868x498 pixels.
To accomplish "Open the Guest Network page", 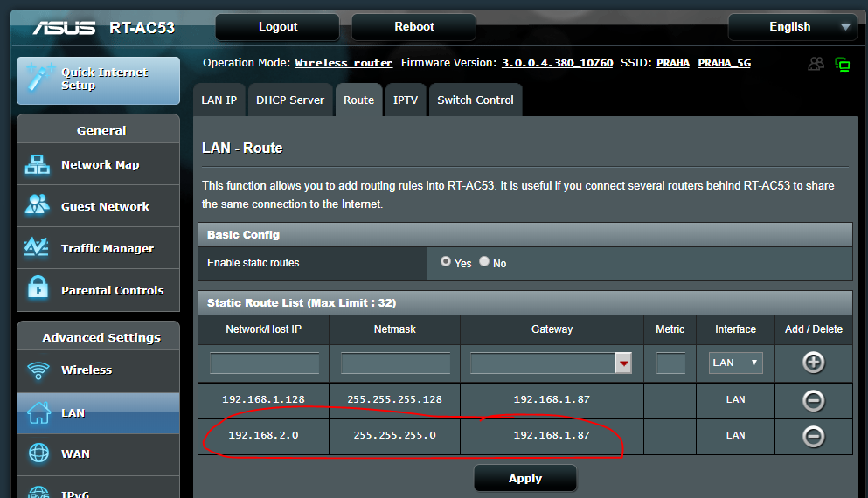I will click(x=98, y=206).
